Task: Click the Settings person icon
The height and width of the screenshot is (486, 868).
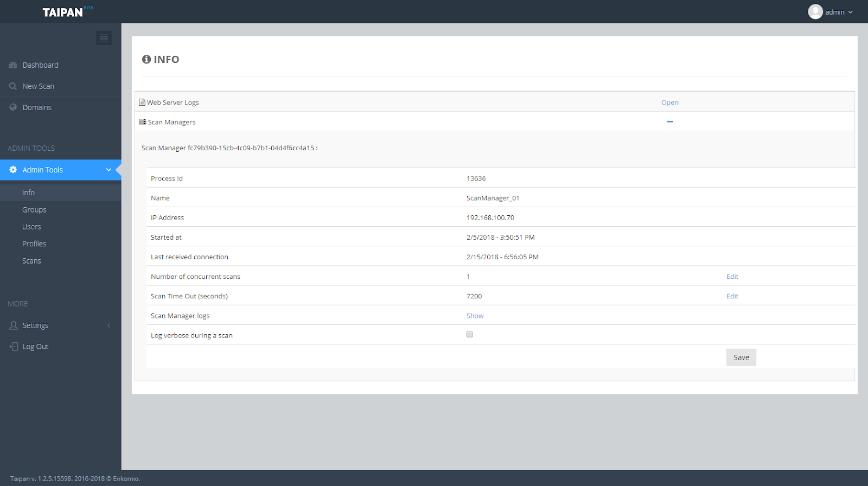Action: 14,325
